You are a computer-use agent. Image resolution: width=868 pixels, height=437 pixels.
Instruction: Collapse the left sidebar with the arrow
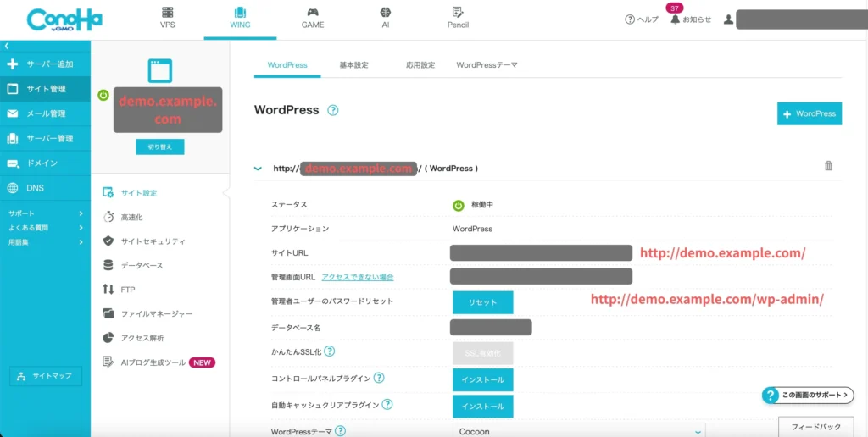coord(7,46)
